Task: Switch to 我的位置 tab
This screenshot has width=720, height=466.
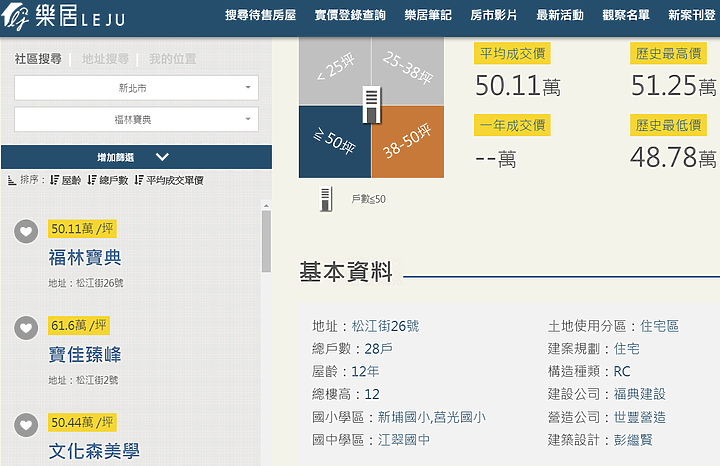Action: point(172,59)
